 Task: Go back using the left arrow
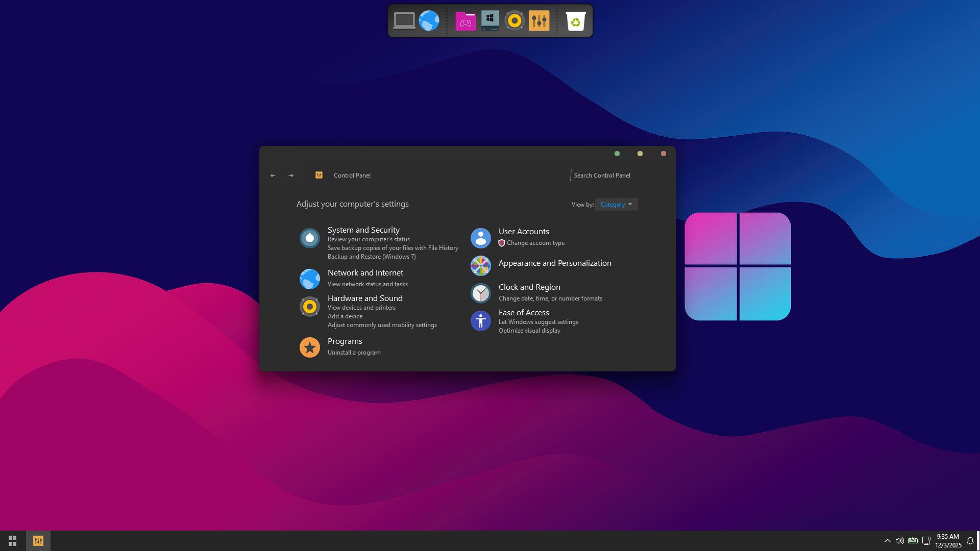pos(273,176)
